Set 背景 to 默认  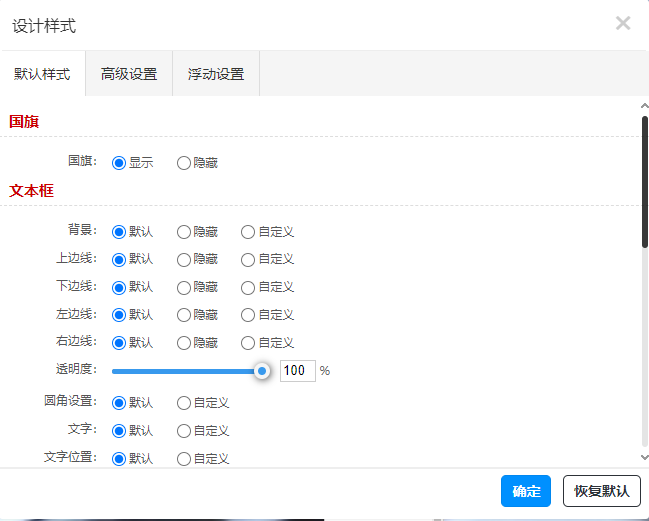tap(119, 232)
